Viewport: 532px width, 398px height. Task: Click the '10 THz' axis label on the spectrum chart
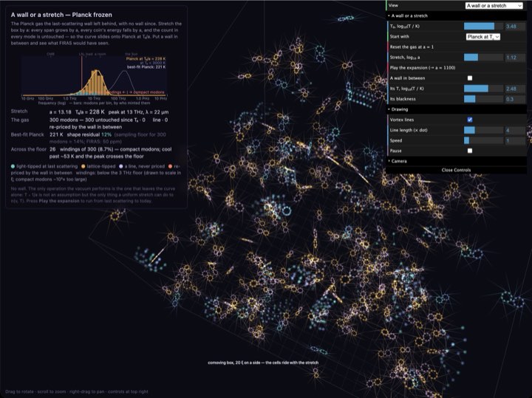coord(94,99)
